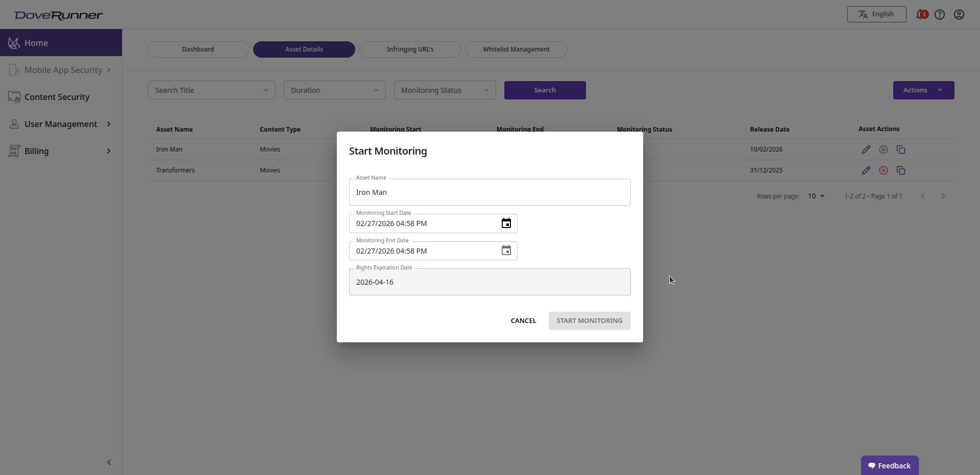
Task: Open the Monitoring Start Date calendar picker
Action: click(506, 223)
